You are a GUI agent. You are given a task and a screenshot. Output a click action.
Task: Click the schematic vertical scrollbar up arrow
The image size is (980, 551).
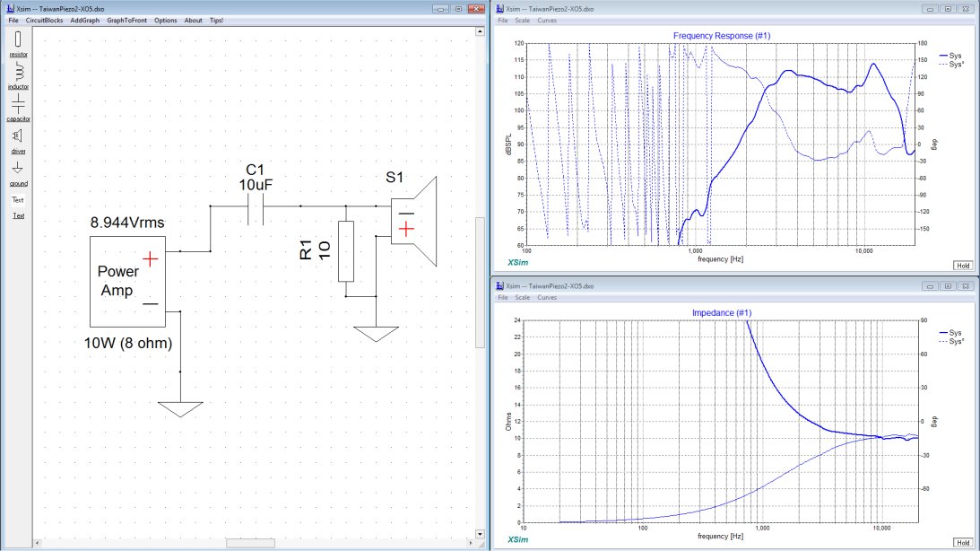480,31
